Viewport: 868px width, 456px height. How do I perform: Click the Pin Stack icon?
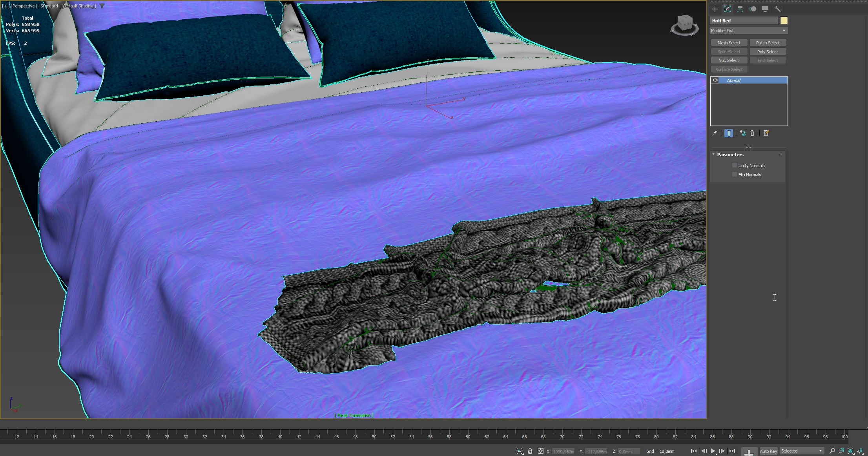click(x=715, y=133)
